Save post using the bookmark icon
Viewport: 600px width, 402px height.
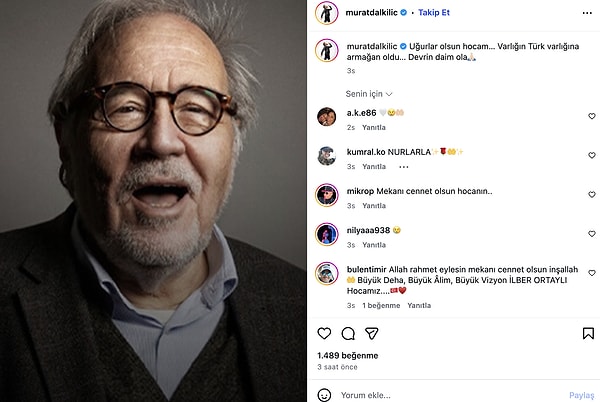(587, 333)
